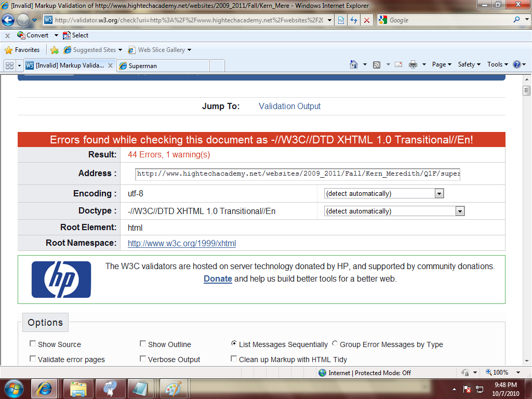Expand the Encoding detect automatically dropdown
Screen dimensions: 532x399
click(439, 194)
